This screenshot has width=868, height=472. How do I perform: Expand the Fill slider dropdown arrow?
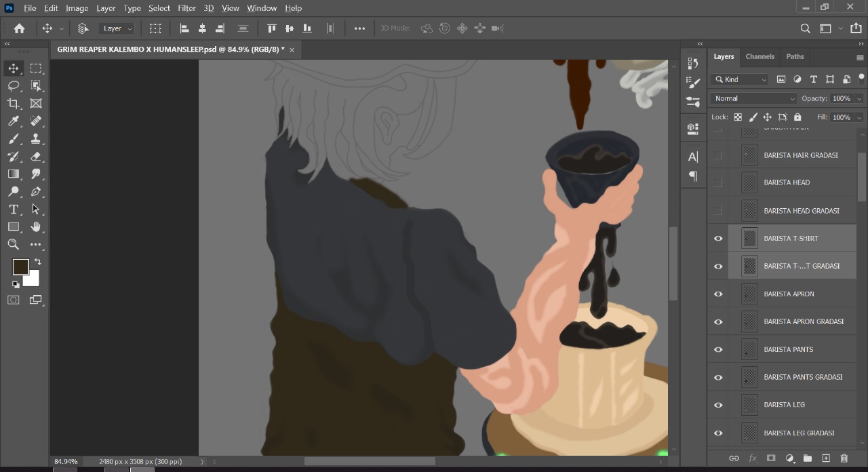tap(860, 117)
